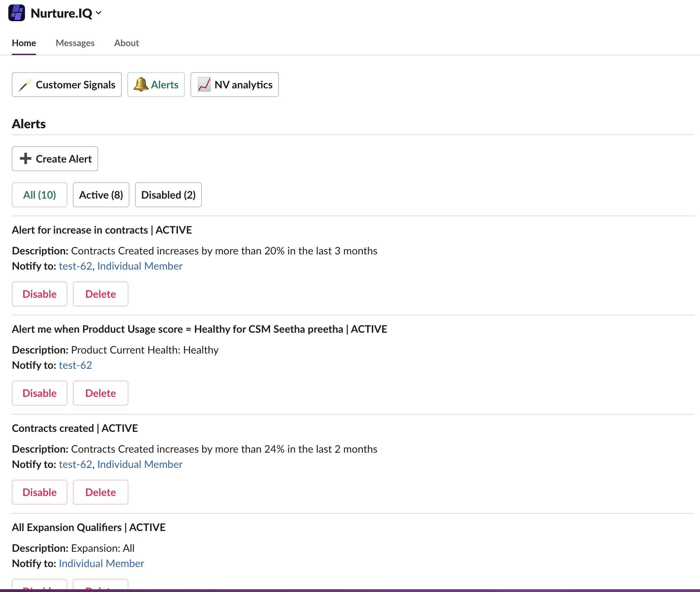This screenshot has height=592, width=700.
Task: Delete the increase in contracts alert
Action: 101,294
